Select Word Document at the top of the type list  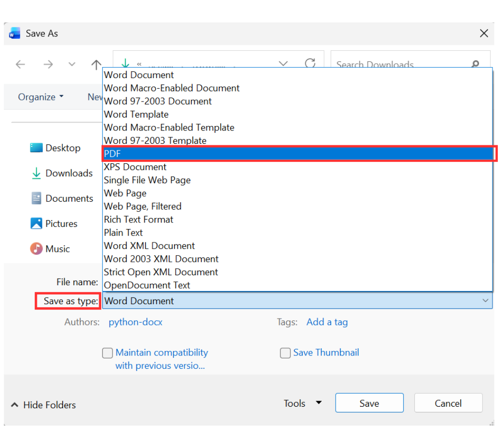point(297,75)
